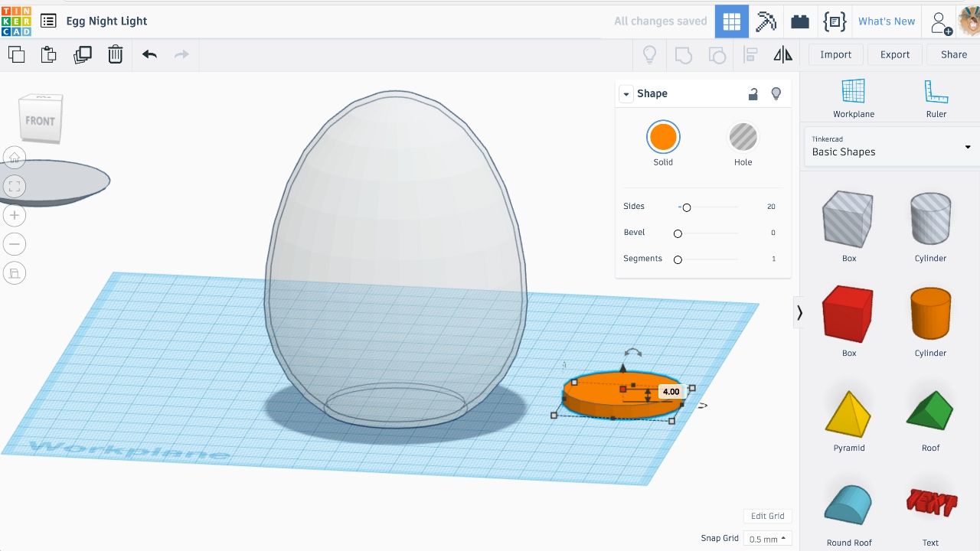Viewport: 980px width, 551px height.
Task: Lock the selected shape editing
Action: coord(753,93)
